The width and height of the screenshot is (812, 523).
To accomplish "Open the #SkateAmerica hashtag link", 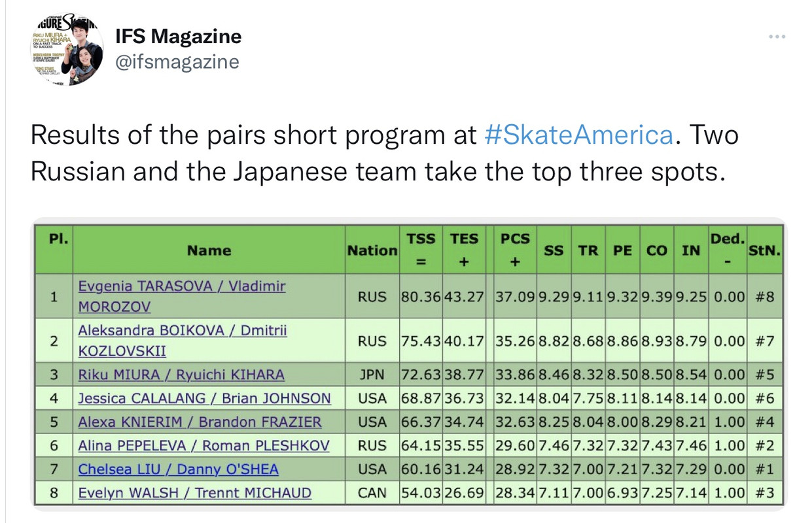I will point(579,135).
